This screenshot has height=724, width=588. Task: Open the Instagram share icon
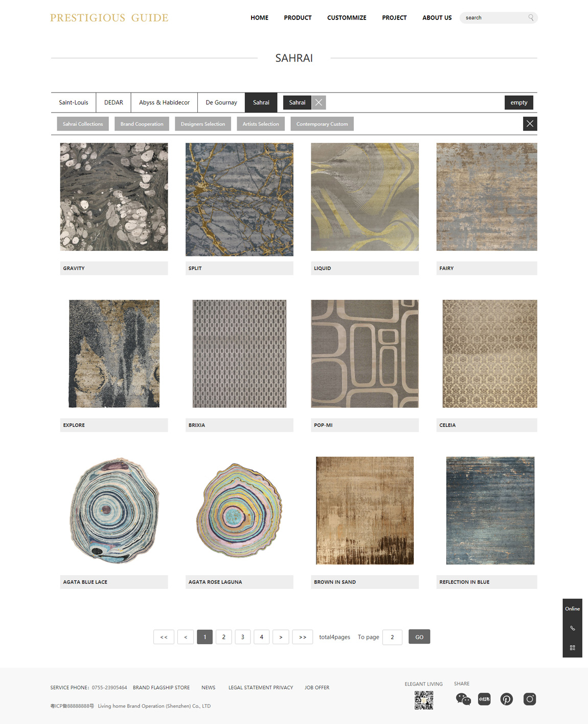[530, 699]
